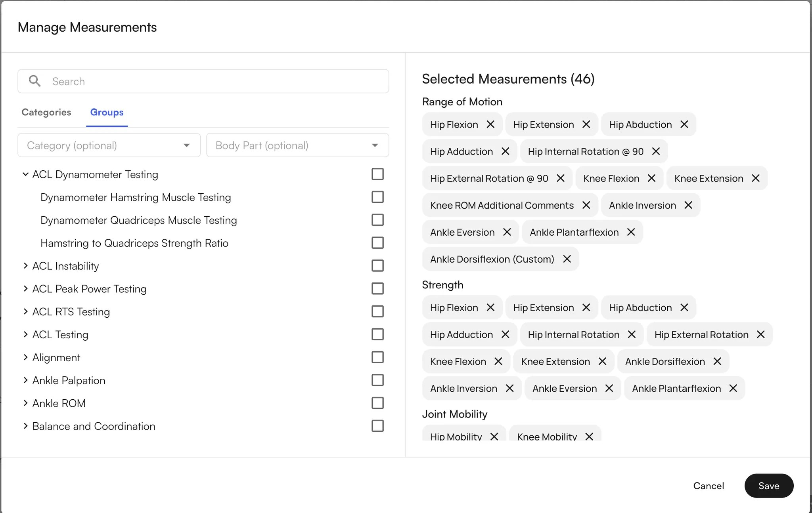812x513 pixels.
Task: Remove Knee Extension from Range of Motion
Action: [x=756, y=178]
